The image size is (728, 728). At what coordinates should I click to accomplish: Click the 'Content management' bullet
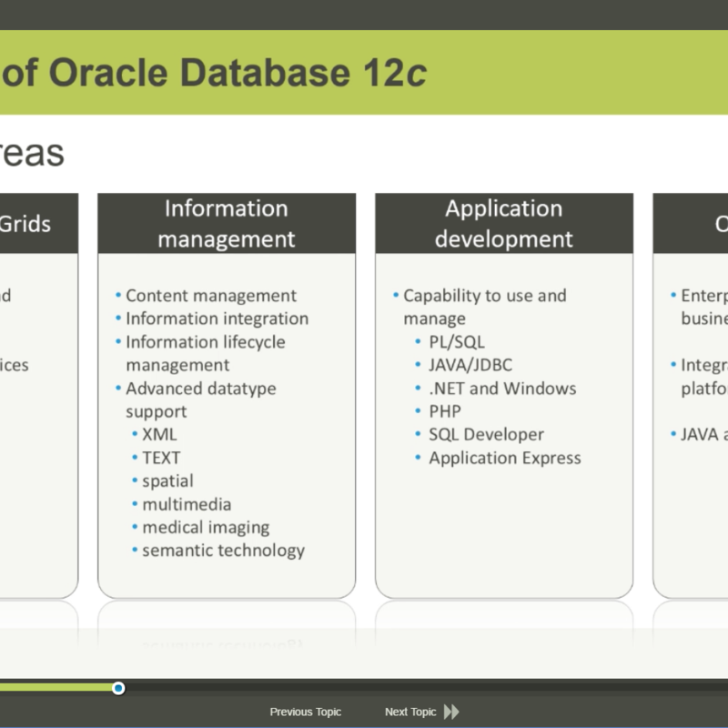[211, 296]
